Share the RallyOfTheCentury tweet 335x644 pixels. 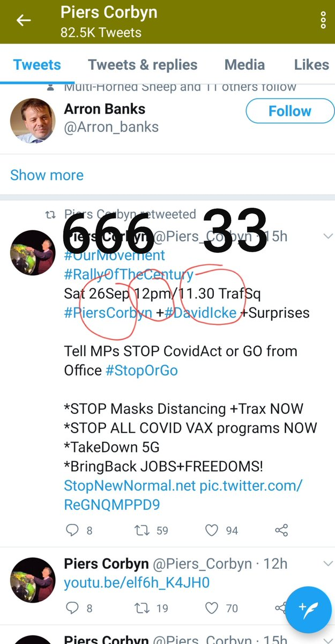[281, 531]
